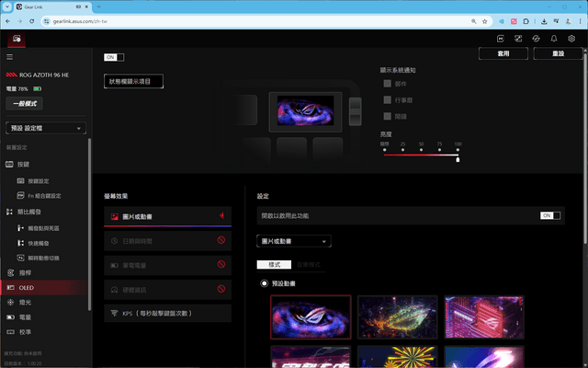
Task: Click the screen icon next to the macro icon
Action: 518,39
